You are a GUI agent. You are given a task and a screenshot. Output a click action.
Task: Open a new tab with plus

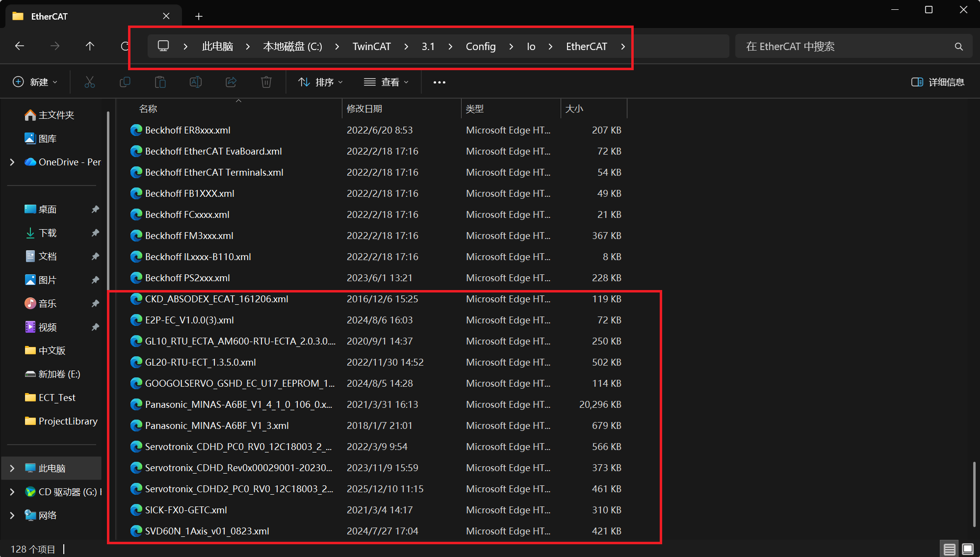(x=199, y=16)
